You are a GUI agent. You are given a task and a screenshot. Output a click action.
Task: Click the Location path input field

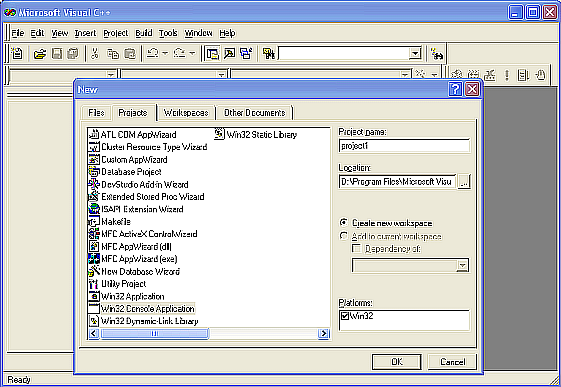[397, 182]
